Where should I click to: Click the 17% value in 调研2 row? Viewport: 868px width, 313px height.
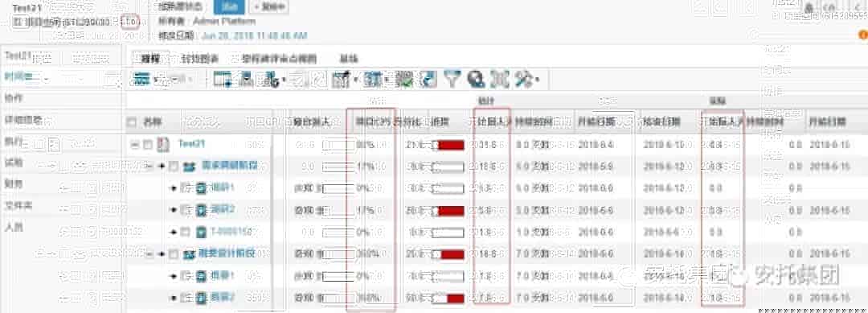pos(365,210)
